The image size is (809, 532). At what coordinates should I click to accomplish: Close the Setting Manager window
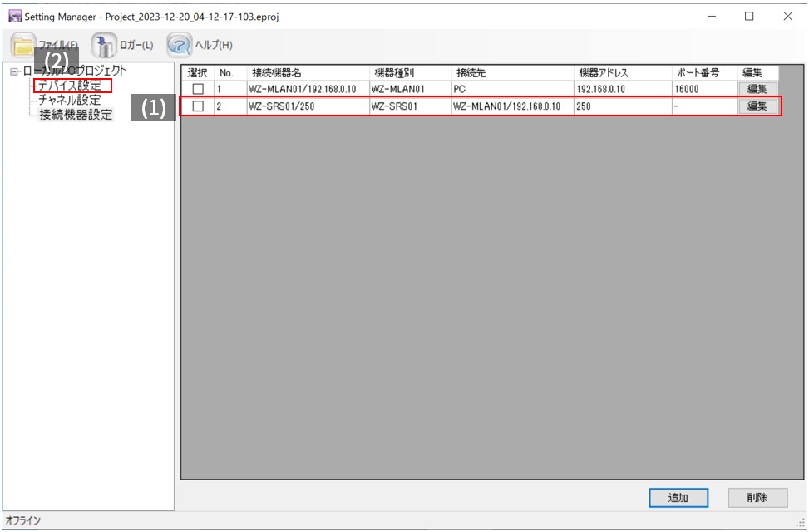tap(788, 16)
